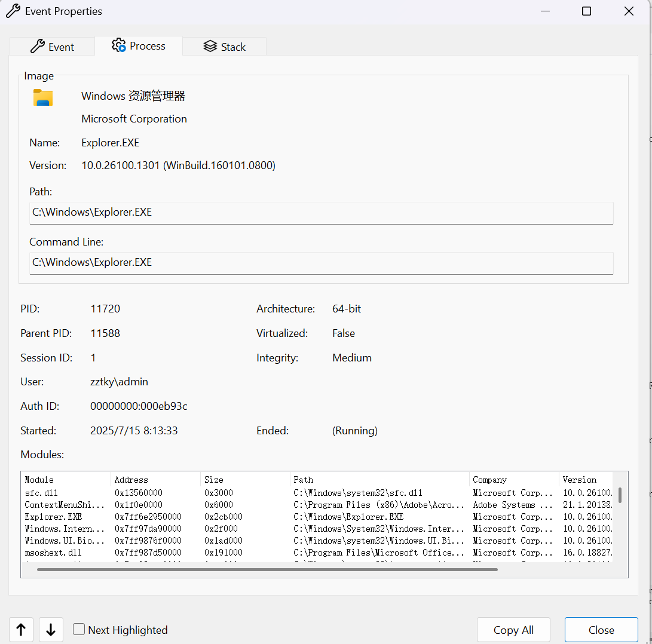
Task: Click the name value Explorer.EXE
Action: click(x=110, y=143)
